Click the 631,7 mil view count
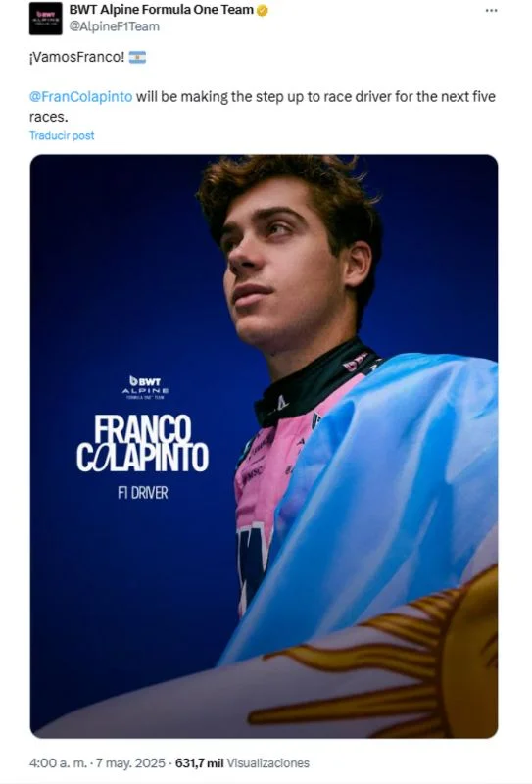 pyautogui.click(x=199, y=763)
